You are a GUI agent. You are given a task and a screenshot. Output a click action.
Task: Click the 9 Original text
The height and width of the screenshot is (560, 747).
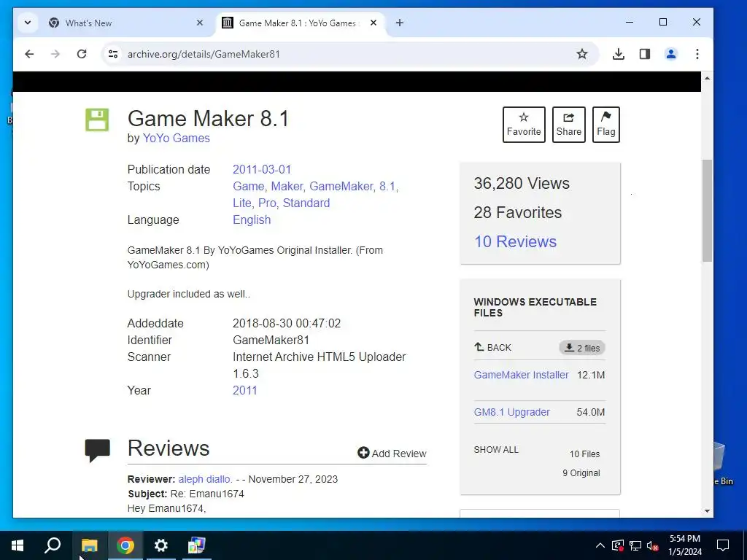(x=581, y=472)
